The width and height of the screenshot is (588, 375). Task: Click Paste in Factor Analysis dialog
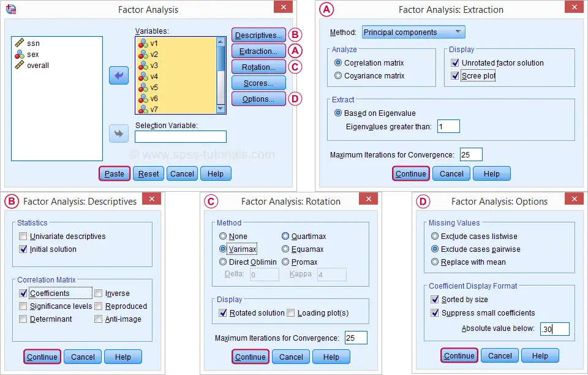coord(115,173)
